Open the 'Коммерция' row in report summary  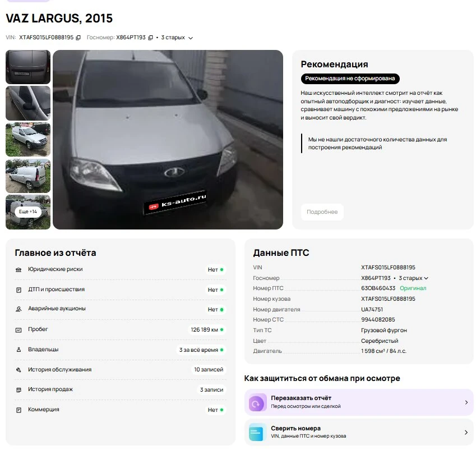[120, 410]
